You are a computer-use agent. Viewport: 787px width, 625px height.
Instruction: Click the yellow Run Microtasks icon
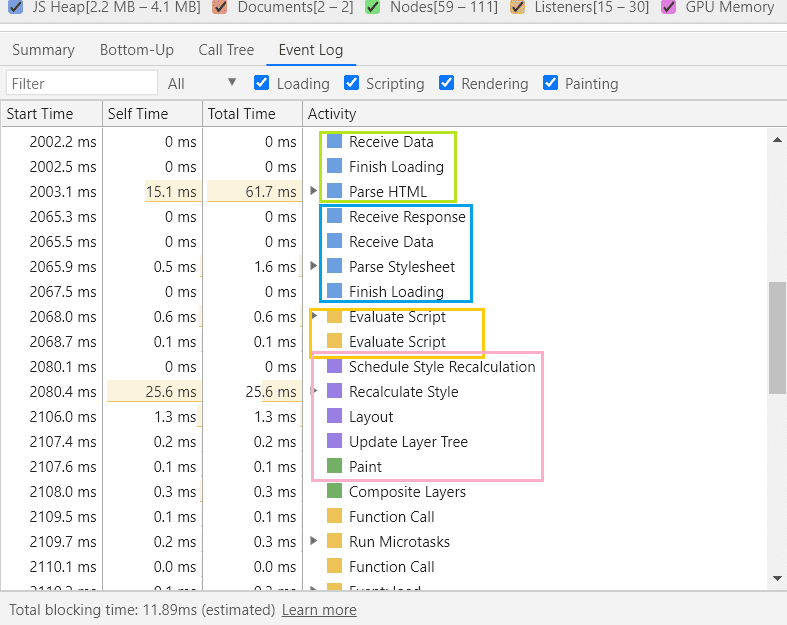tap(334, 542)
